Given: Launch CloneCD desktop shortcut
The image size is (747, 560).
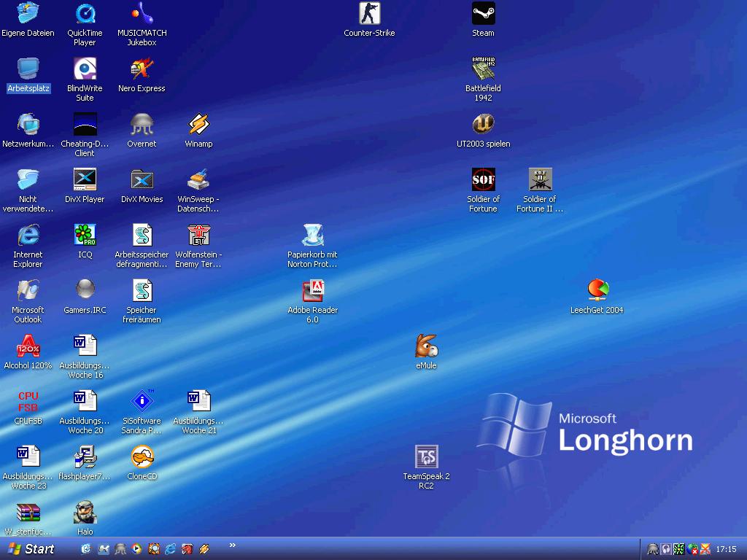Looking at the screenshot, I should point(142,456).
